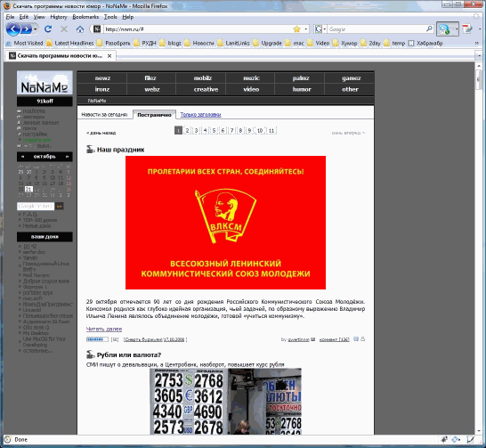Open the File menu

pos(10,17)
